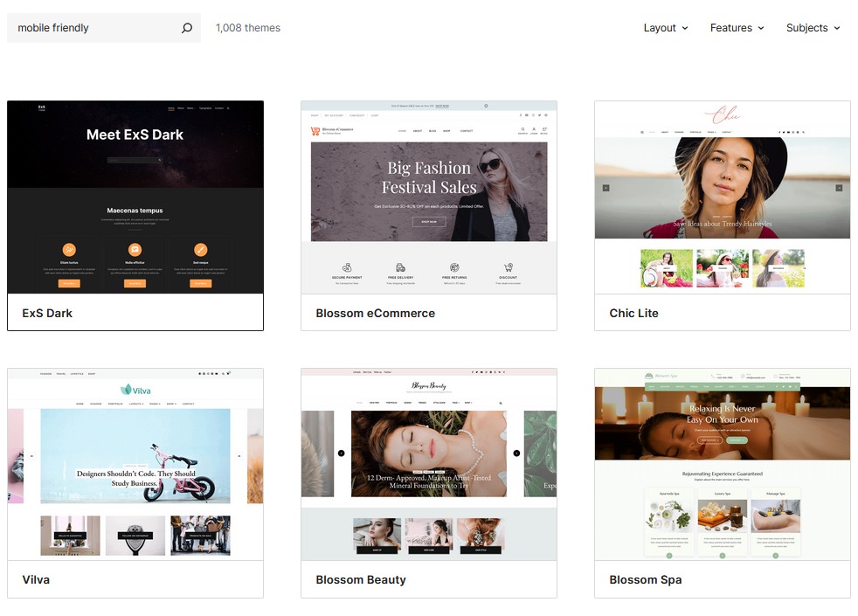Focus the "mobile friendly" search field
Screen dimensions: 858x616
pos(92,28)
